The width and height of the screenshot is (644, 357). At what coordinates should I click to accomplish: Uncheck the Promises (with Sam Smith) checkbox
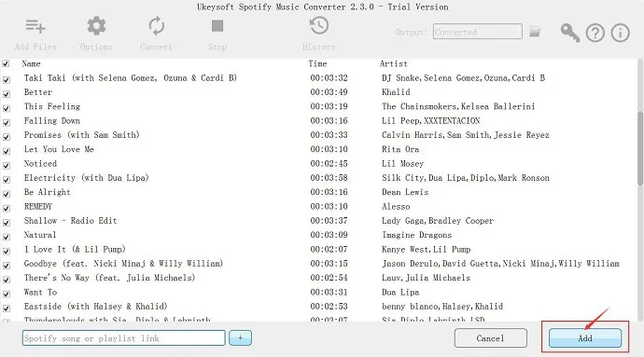[x=7, y=137]
